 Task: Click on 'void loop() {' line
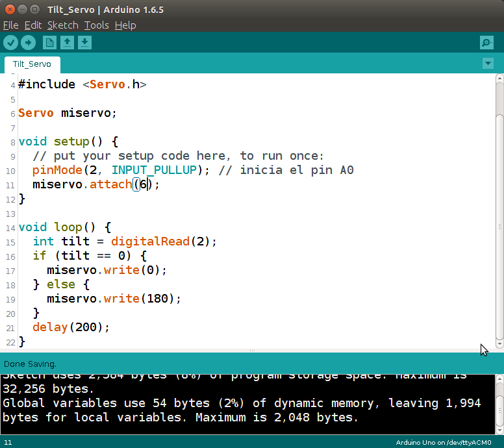[64, 227]
